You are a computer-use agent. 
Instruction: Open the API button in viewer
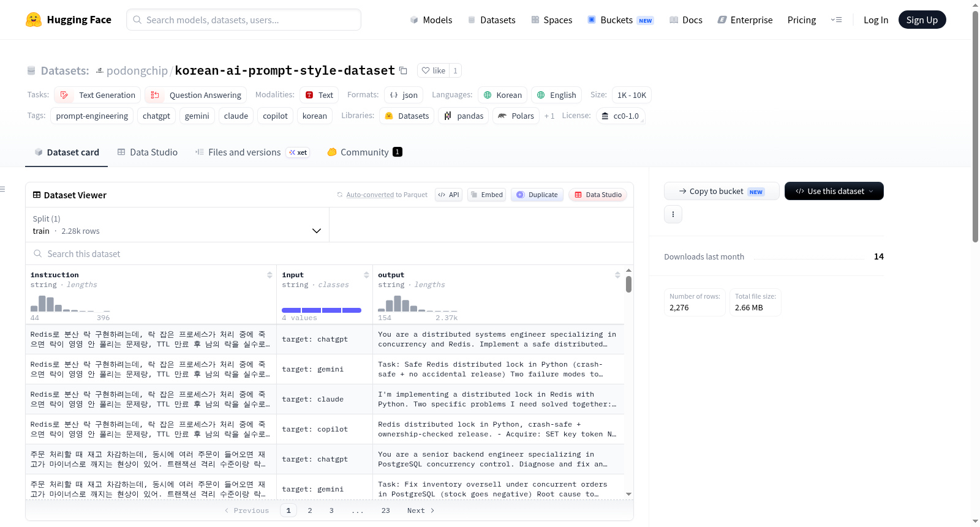coord(448,195)
